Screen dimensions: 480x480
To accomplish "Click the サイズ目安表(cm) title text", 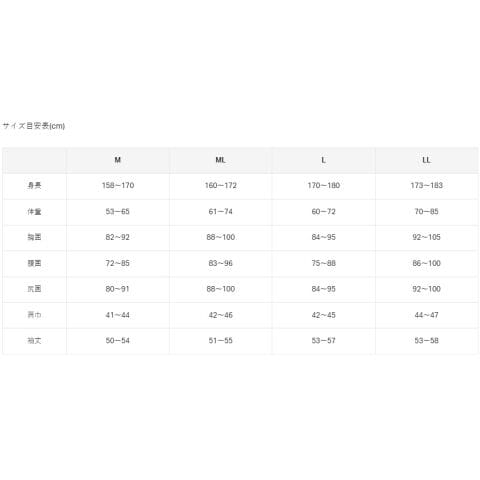I will point(34,126).
